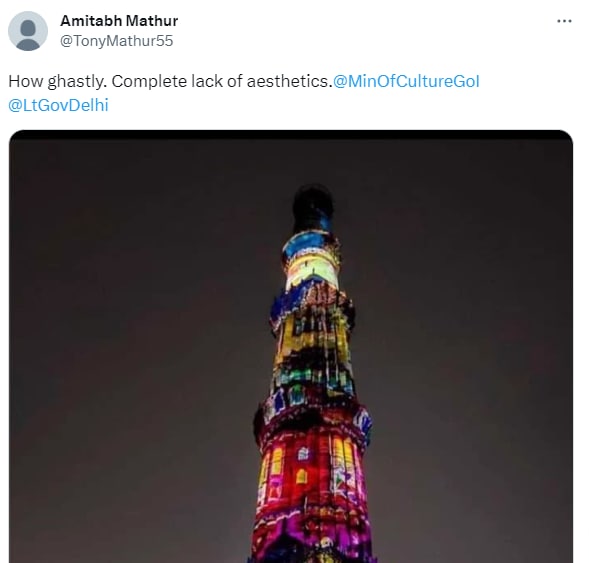Click the default gray profile avatar
This screenshot has height=563, width=589.
tap(28, 31)
